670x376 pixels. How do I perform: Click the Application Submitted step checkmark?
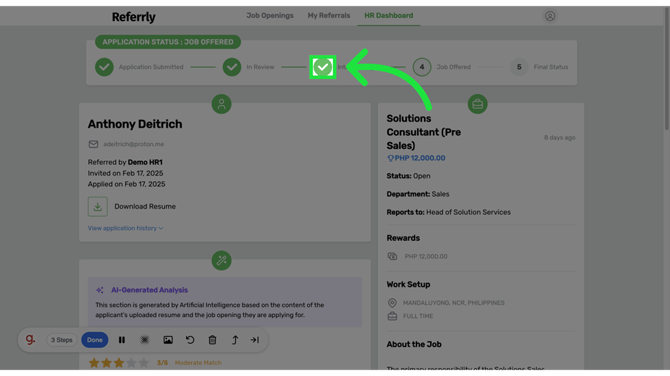coord(104,67)
